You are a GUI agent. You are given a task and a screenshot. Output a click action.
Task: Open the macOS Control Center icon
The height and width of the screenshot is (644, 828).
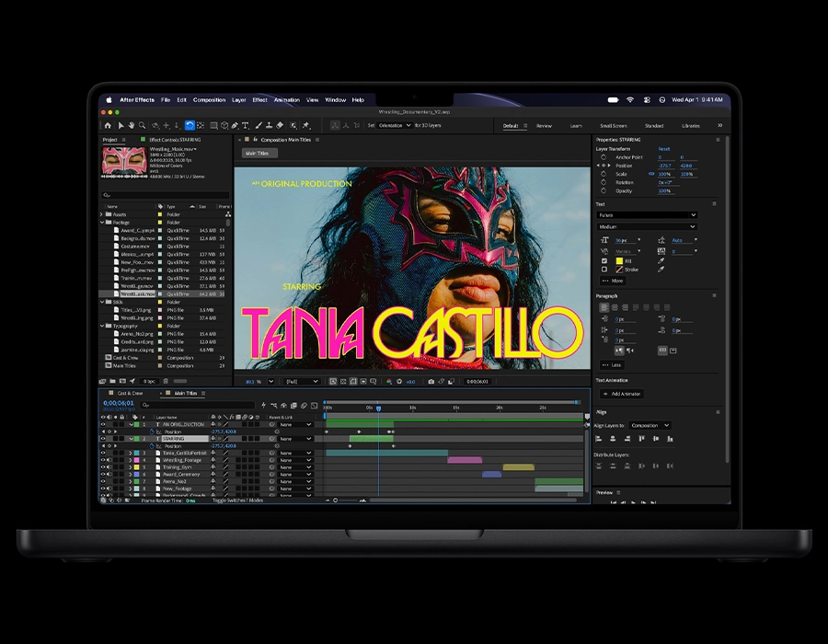pos(647,99)
